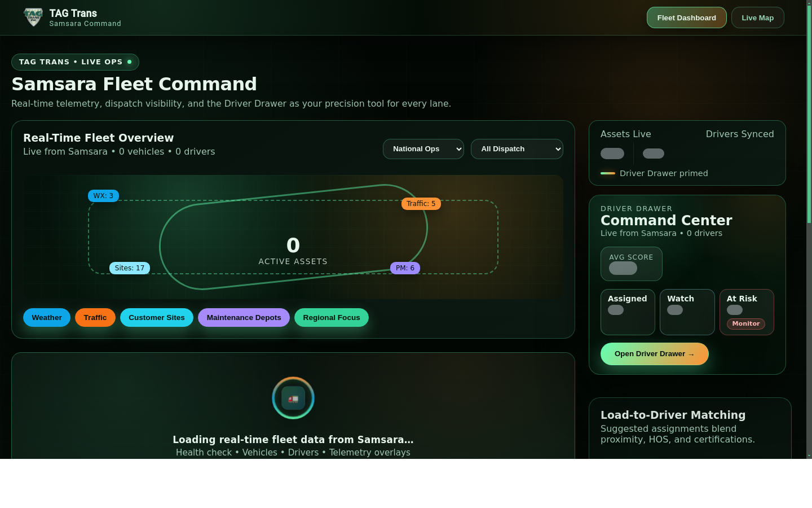812x508 pixels.
Task: Click the AVG SCORE card
Action: [x=632, y=264]
